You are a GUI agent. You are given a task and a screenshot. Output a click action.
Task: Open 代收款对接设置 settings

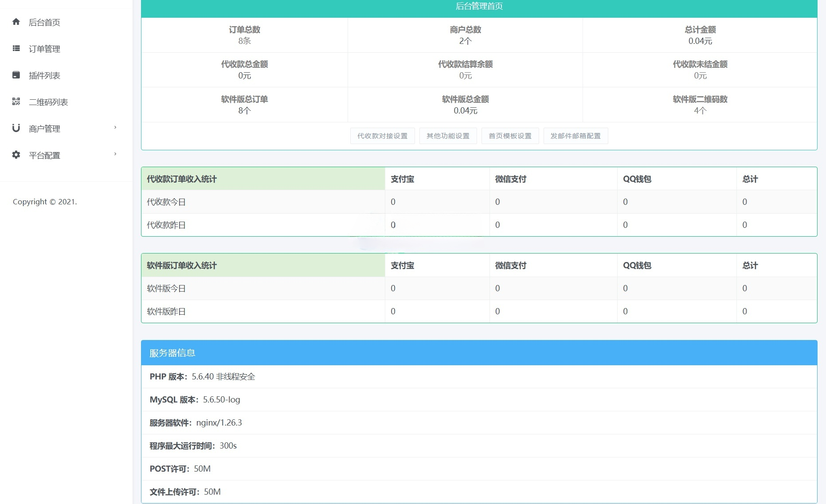tap(382, 136)
